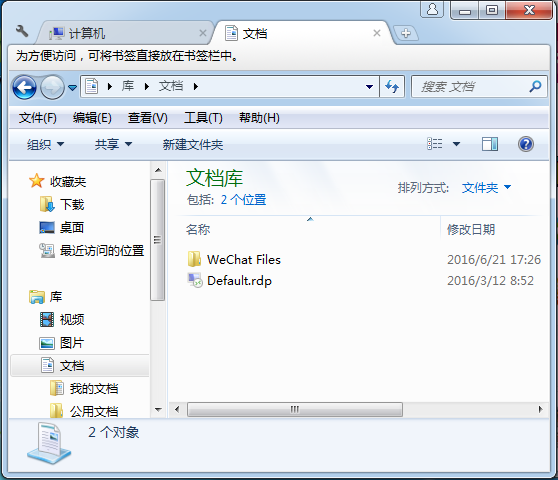Click the user profile icon in title bar
The height and width of the screenshot is (480, 558).
pos(432,9)
